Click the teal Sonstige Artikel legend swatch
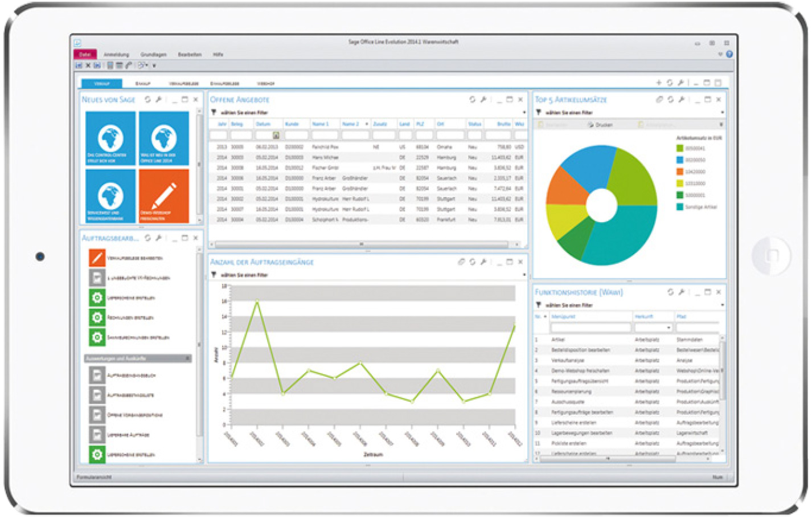 pyautogui.click(x=679, y=207)
